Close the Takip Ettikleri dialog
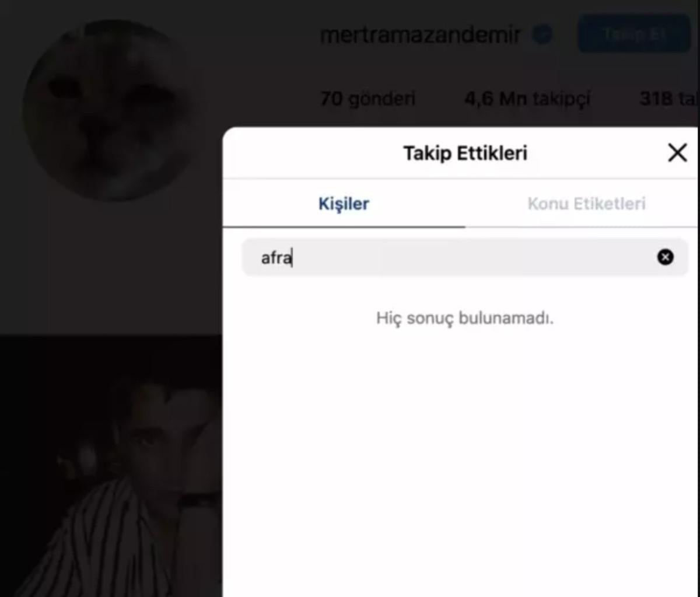Viewport: 700px width, 597px height. click(x=677, y=153)
